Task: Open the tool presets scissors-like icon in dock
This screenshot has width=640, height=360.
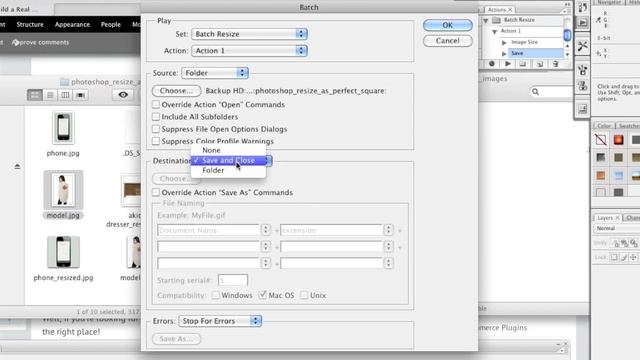Action: (582, 46)
